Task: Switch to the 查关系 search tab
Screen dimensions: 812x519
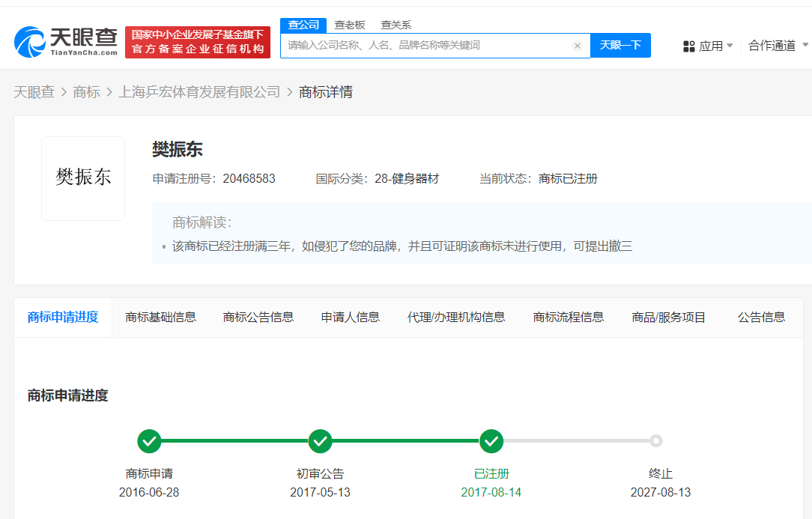Action: [396, 24]
